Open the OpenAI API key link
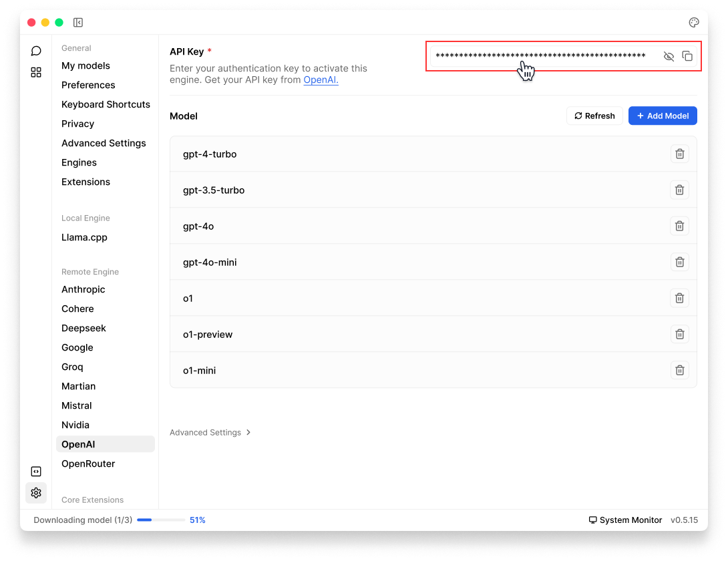 click(321, 80)
